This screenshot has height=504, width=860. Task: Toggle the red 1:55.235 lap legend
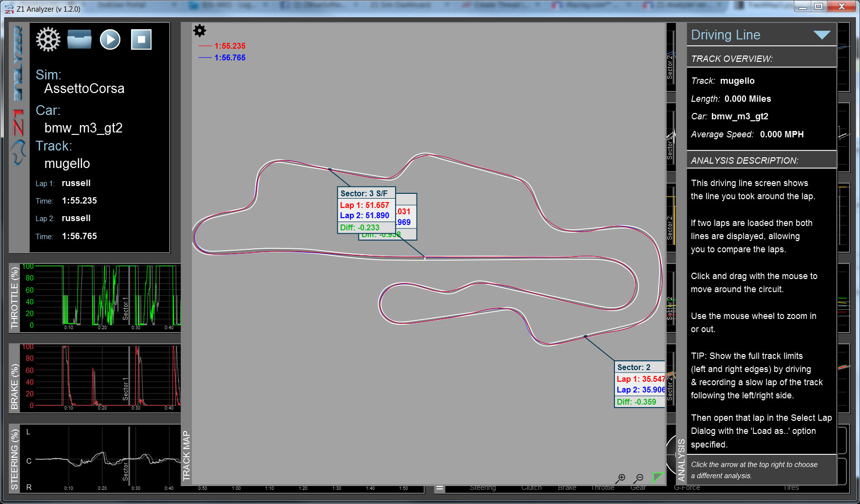coord(222,46)
